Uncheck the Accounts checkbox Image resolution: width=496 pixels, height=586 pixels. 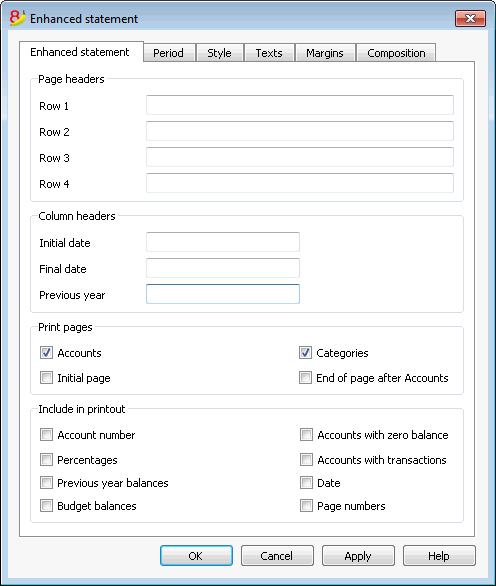(46, 353)
